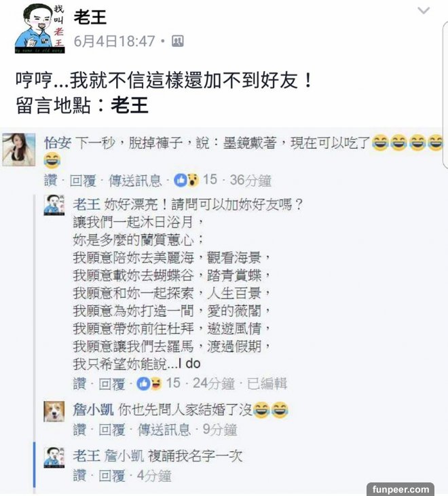Reply to 老王's last comment with 回覆
The width and height of the screenshot is (448, 496).
pos(112,476)
